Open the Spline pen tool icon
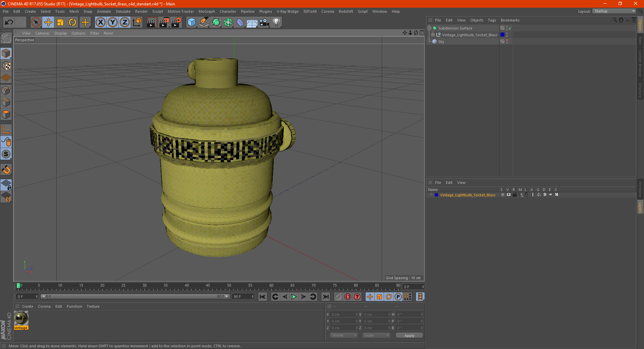The width and height of the screenshot is (644, 349). 204,22
